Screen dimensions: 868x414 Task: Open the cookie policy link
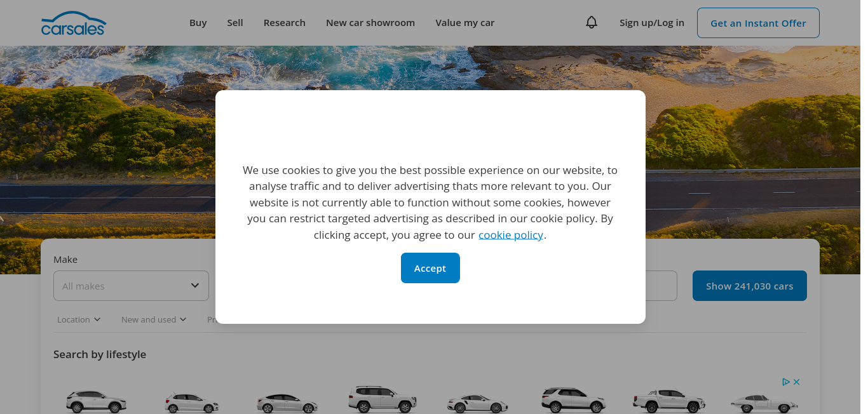point(511,235)
